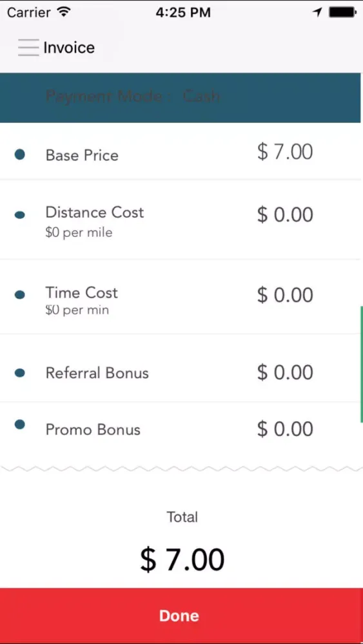
Task: Tap the red Done button
Action: pyautogui.click(x=181, y=616)
